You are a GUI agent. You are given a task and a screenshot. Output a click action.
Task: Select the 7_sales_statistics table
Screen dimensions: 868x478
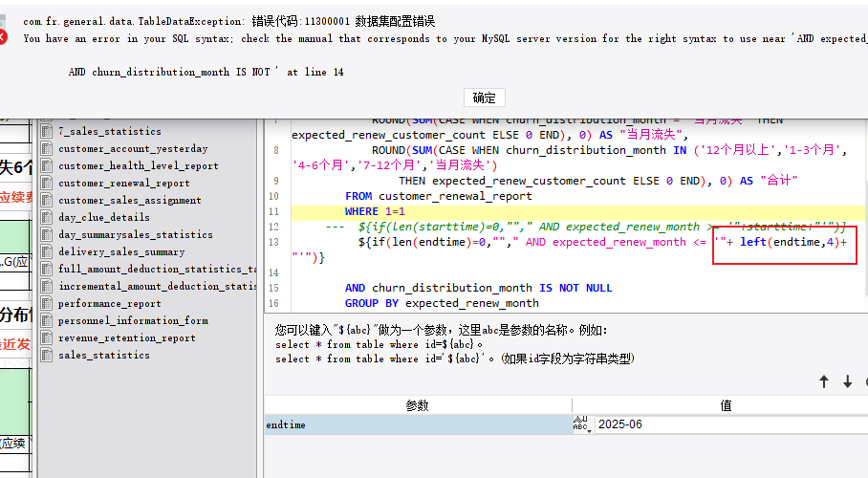point(110,131)
